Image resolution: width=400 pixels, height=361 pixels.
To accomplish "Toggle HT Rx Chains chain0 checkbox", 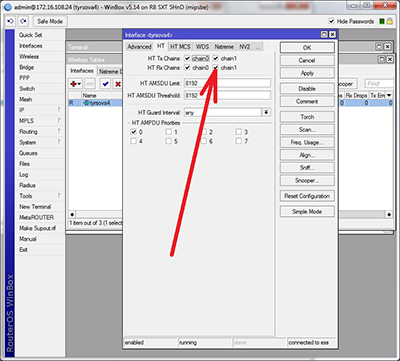I will (187, 68).
